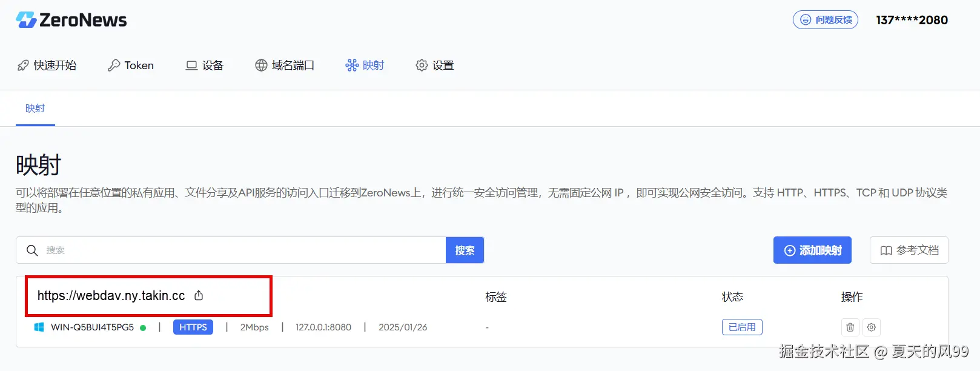This screenshot has width=980, height=371.
Task: Select device name WIN-Q5BUI4T5PG5
Action: (x=92, y=327)
